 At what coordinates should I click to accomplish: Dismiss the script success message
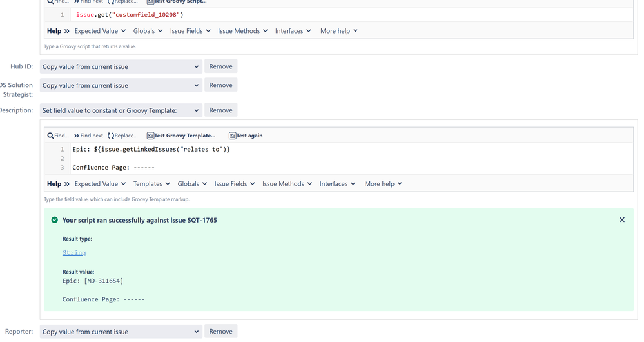[622, 220]
